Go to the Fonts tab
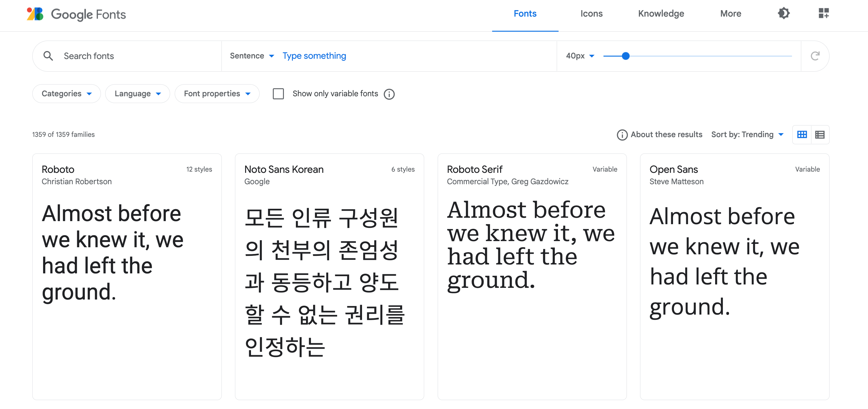868x409 pixels. [525, 14]
